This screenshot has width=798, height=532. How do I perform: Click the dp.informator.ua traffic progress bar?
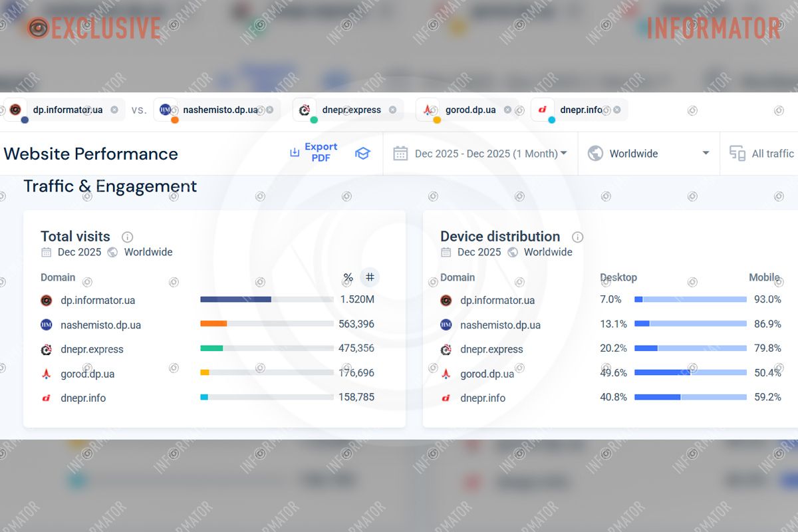266,299
